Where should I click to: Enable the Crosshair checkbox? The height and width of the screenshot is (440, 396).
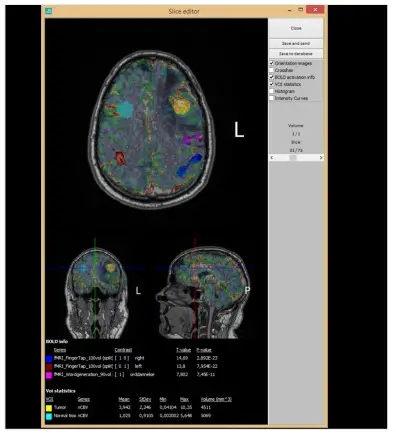tap(272, 70)
